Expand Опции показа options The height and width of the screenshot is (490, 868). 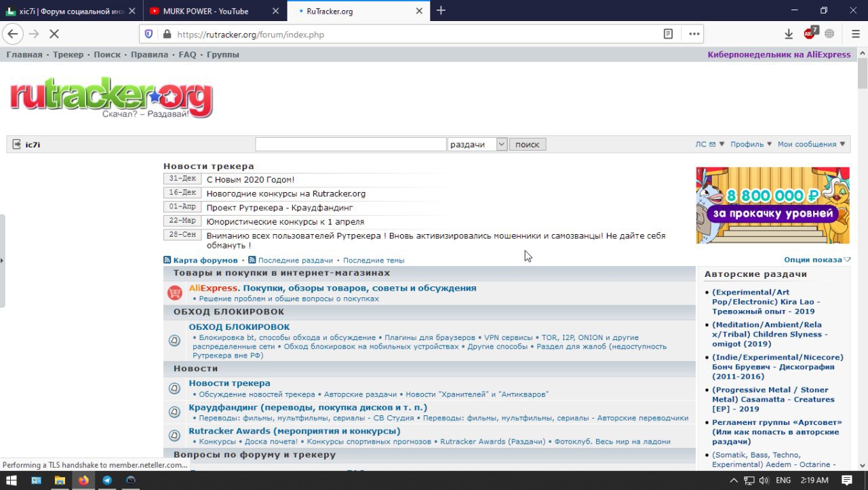(x=817, y=260)
